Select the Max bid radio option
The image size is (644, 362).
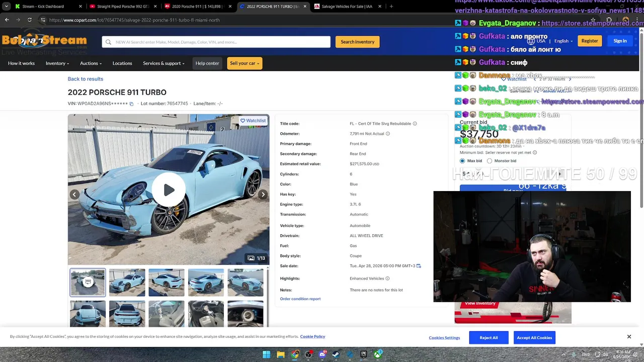pos(462,161)
